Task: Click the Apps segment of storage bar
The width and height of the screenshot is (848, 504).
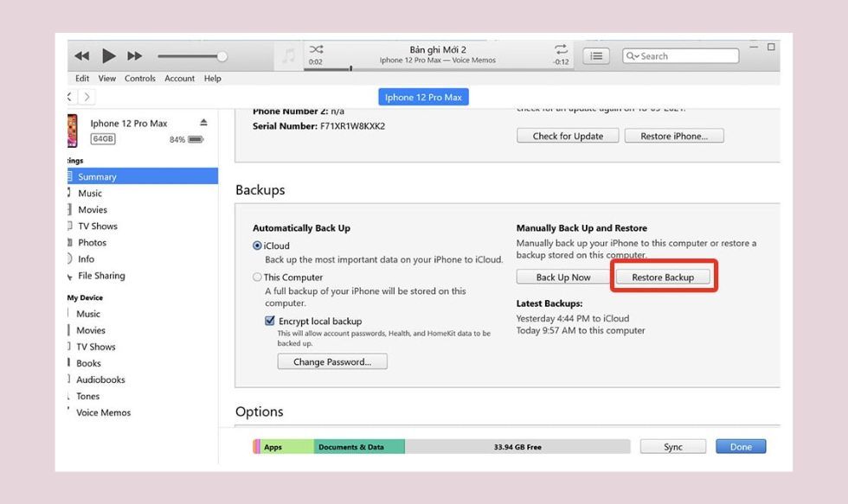Action: pos(286,447)
